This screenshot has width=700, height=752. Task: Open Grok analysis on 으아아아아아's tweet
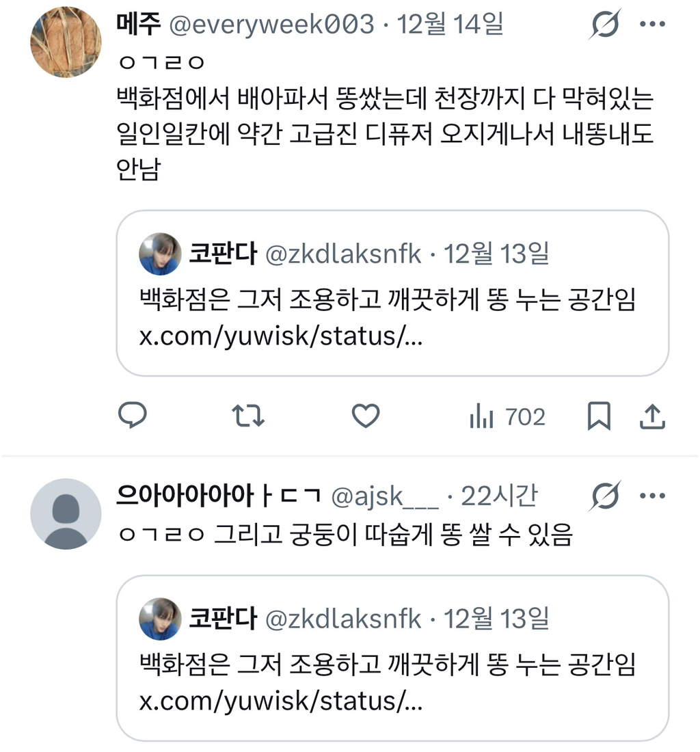click(604, 495)
